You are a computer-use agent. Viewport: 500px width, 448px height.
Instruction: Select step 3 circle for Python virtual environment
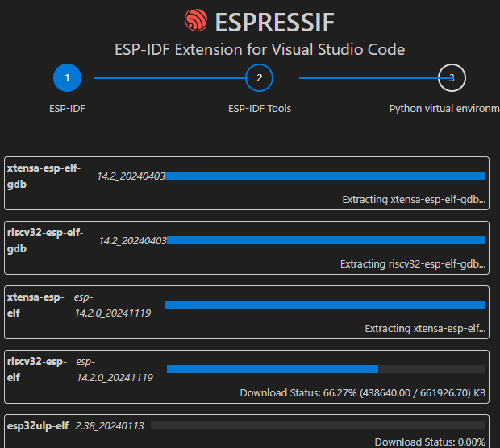click(x=452, y=77)
